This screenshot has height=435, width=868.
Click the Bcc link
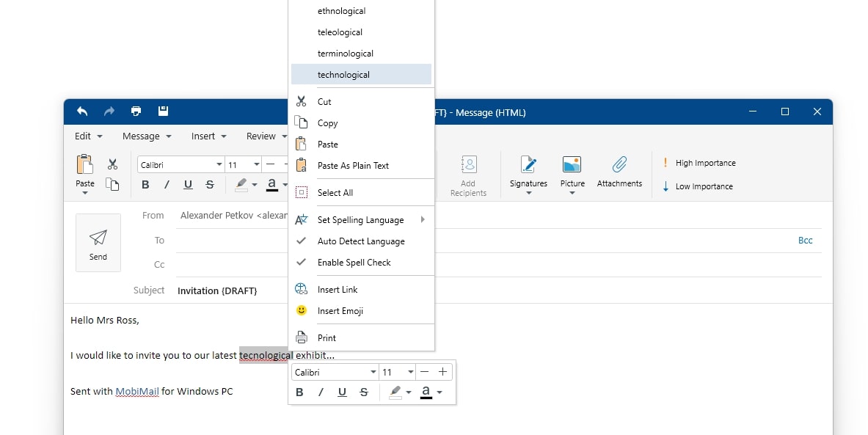pos(805,241)
